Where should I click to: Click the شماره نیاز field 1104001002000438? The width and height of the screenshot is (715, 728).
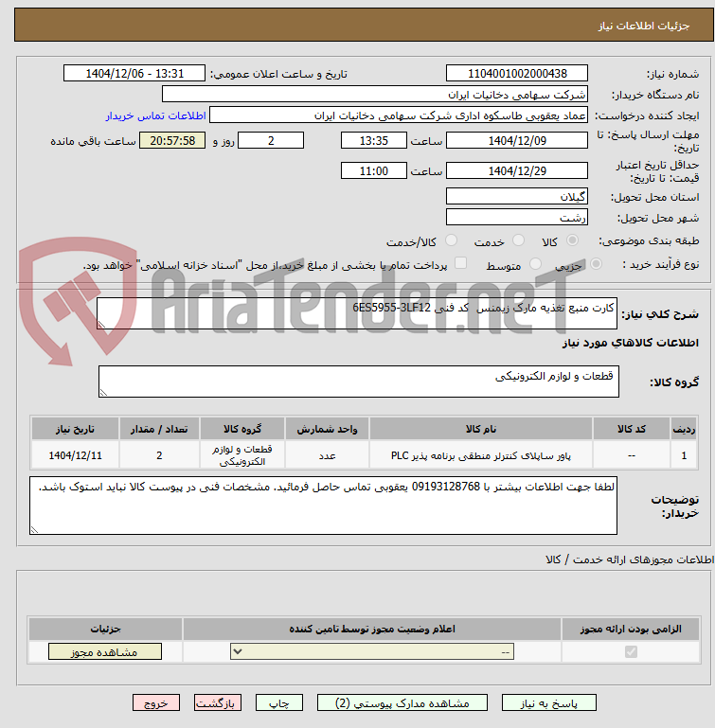click(x=517, y=73)
